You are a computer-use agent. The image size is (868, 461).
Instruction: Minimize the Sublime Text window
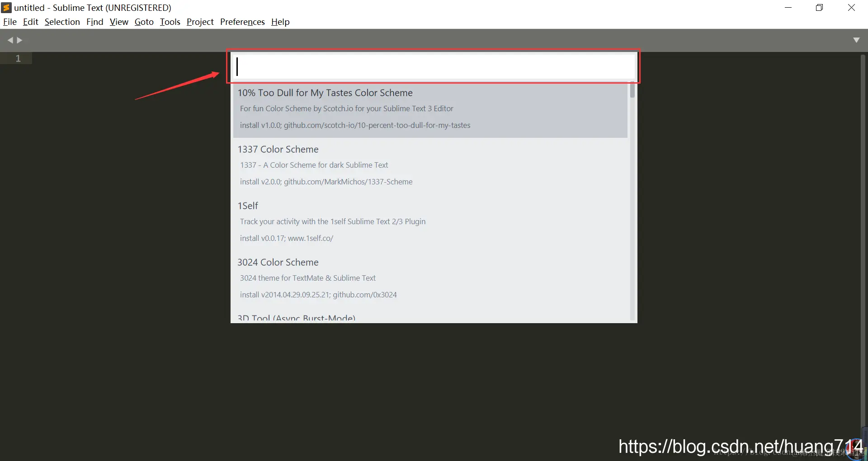point(788,8)
